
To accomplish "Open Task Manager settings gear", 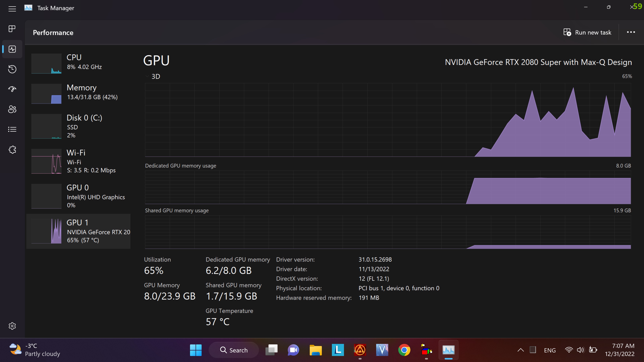I will point(12,326).
